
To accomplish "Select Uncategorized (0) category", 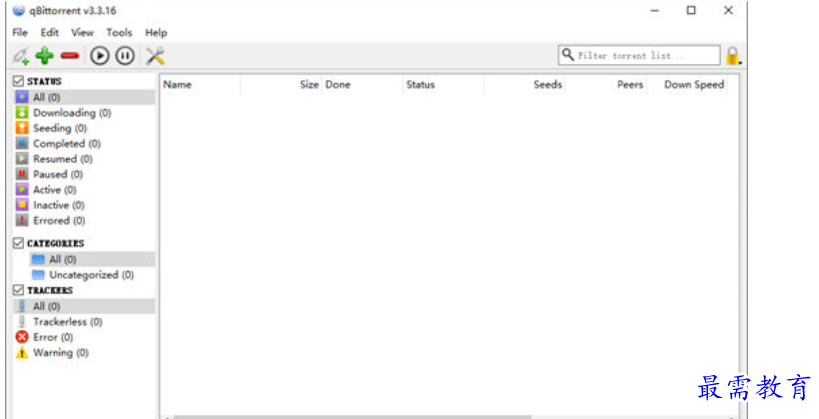I will (92, 275).
